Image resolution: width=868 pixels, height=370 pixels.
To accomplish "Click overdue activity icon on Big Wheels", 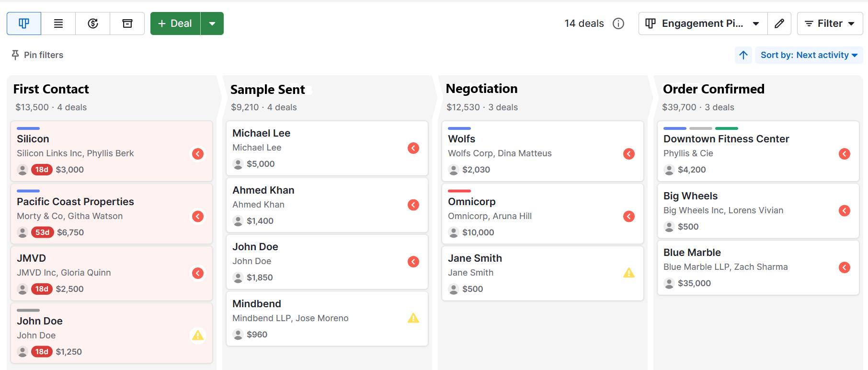I will [x=845, y=211].
